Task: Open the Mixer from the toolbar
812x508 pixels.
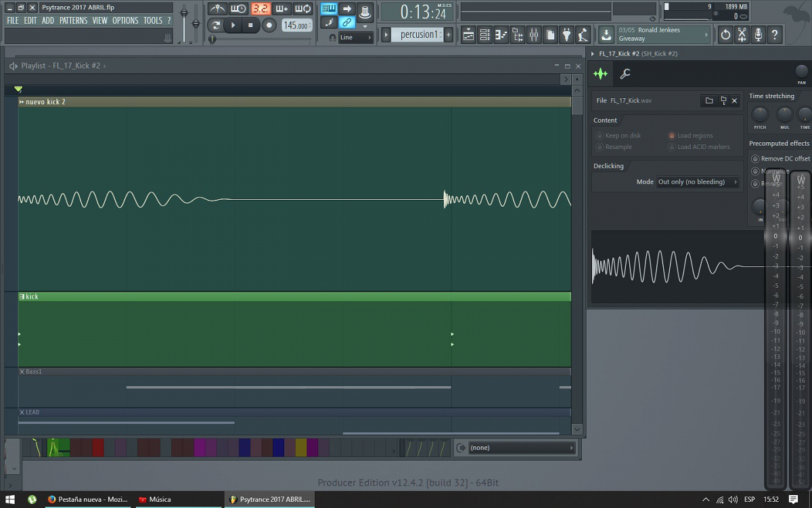Action: coord(534,35)
